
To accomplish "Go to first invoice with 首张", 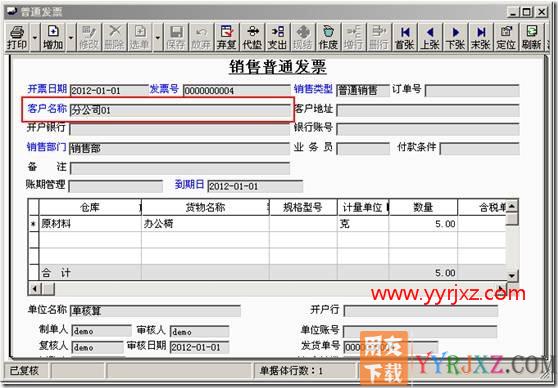I will 405,37.
